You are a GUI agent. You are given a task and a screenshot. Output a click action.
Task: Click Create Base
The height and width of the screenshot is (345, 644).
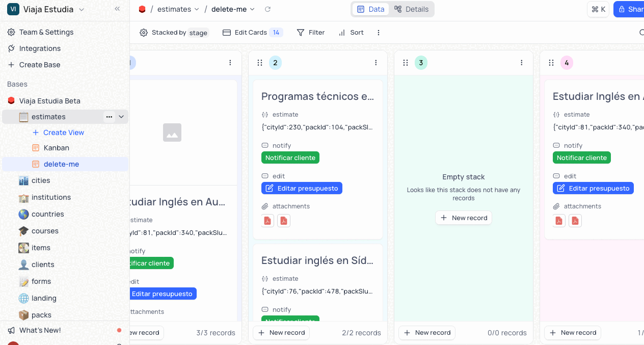[40, 65]
